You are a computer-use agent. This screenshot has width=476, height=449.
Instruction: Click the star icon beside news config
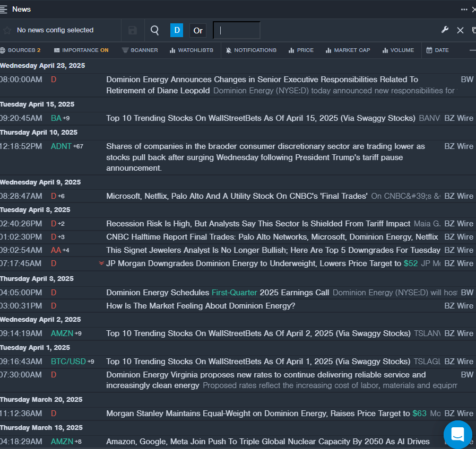[7, 30]
